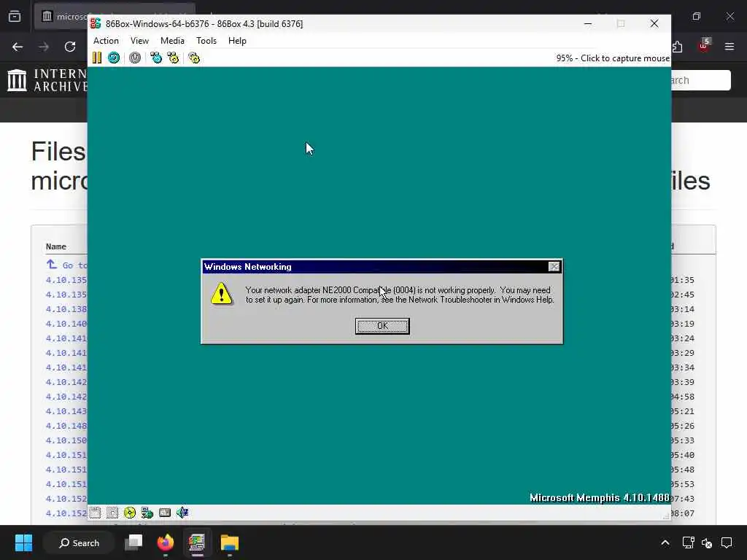
Task: Open File Explorer from the taskbar
Action: [x=230, y=542]
